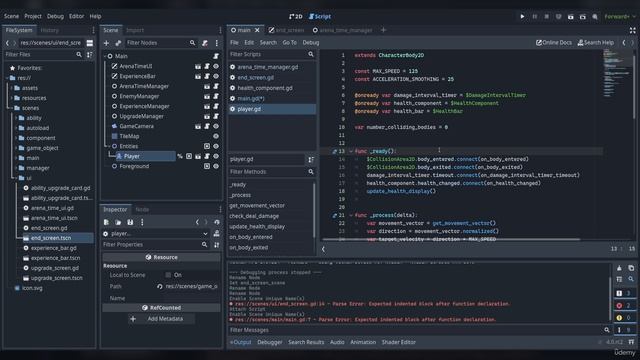640x360 pixels.
Task: Open the script attached to Player node
Action: point(207,156)
